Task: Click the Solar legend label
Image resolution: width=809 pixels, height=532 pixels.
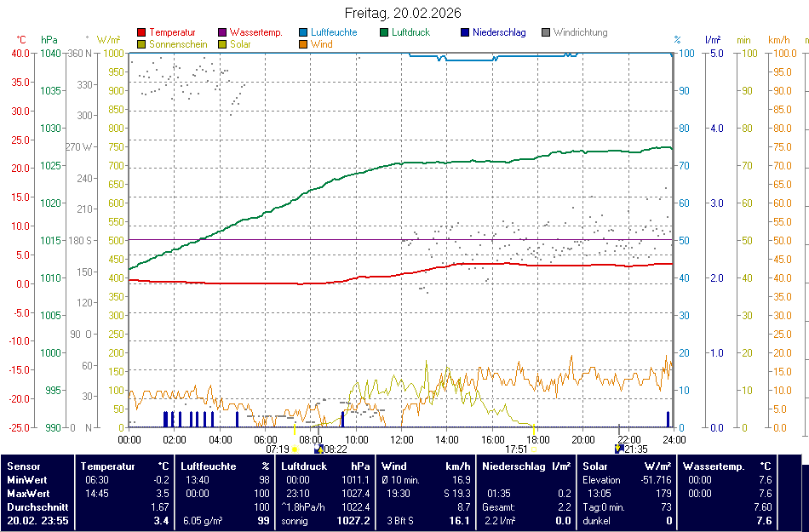Action: 240,43
